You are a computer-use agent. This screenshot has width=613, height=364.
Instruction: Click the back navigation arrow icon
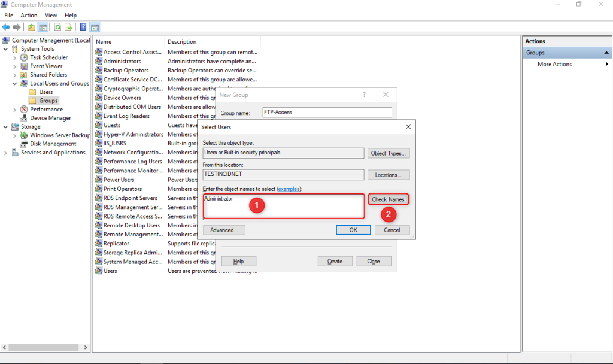[x=6, y=27]
